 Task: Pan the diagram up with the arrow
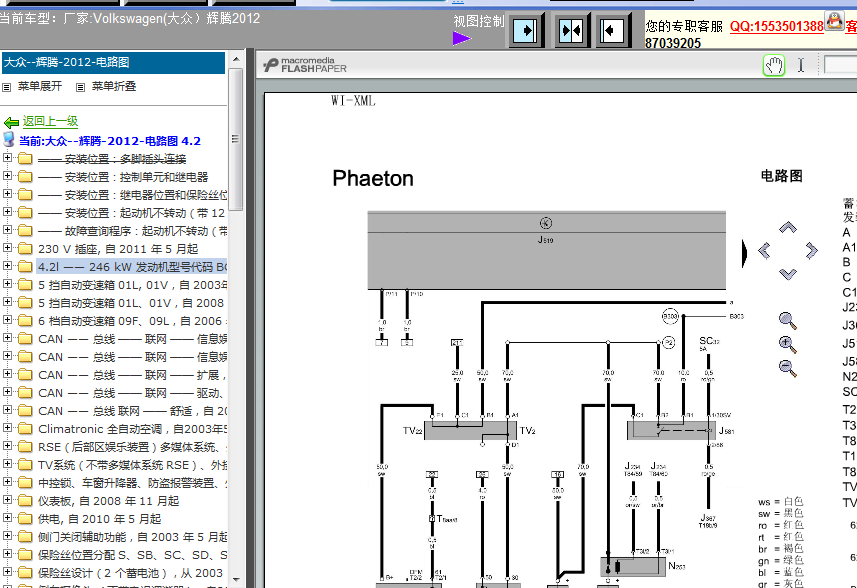(788, 227)
